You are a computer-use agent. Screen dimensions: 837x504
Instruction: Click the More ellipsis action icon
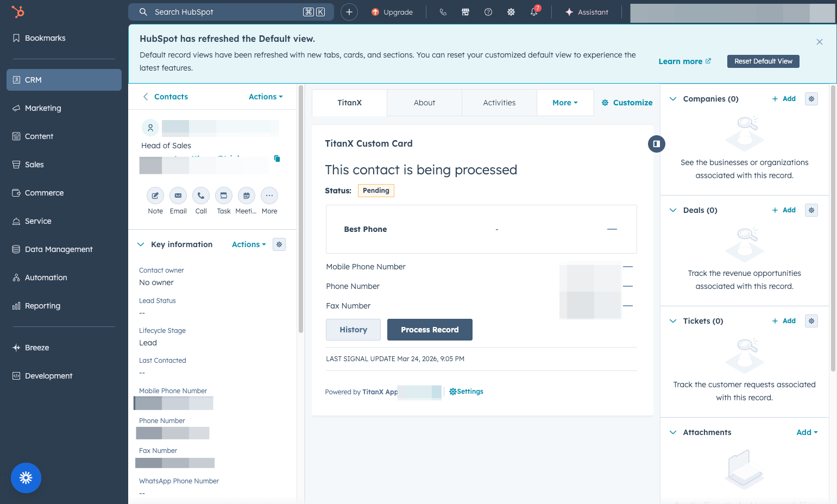(x=269, y=196)
